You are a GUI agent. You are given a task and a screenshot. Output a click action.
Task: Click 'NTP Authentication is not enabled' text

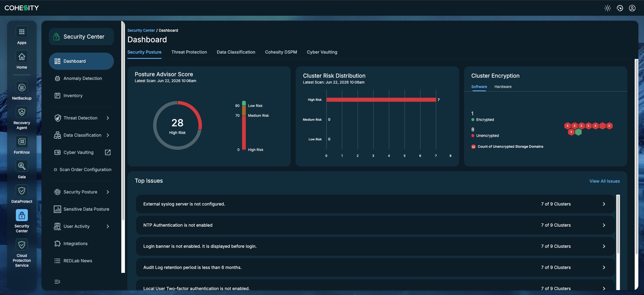click(x=178, y=225)
